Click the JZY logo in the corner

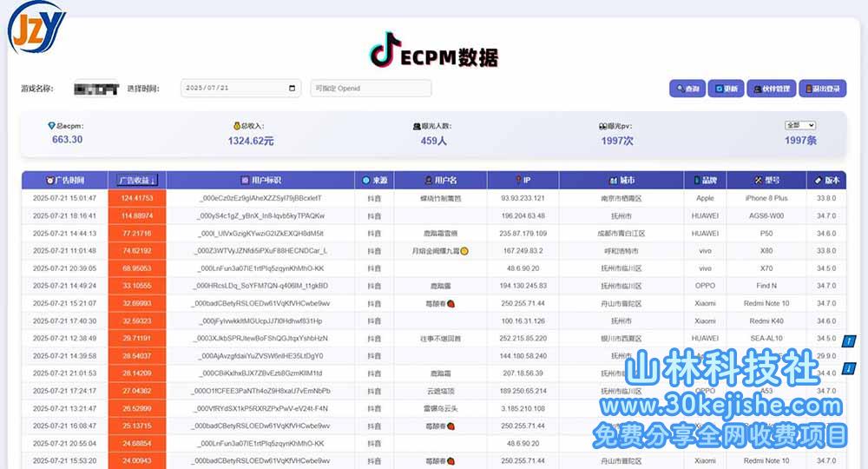coord(35,26)
